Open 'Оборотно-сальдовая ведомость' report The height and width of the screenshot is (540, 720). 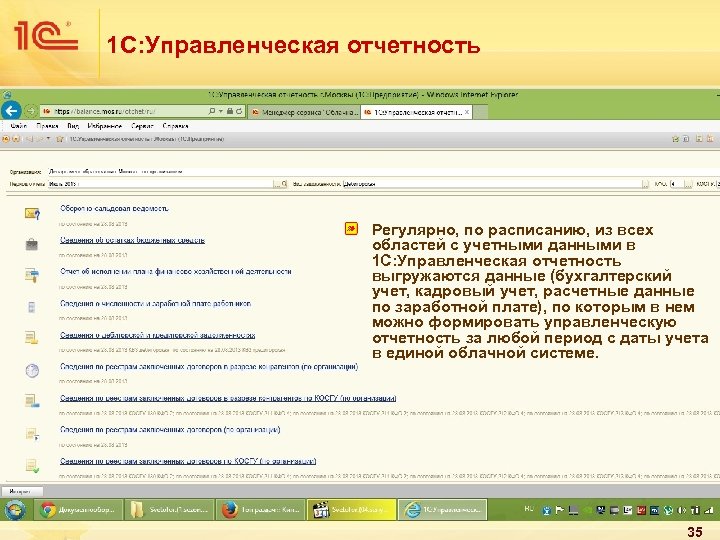[x=114, y=208]
